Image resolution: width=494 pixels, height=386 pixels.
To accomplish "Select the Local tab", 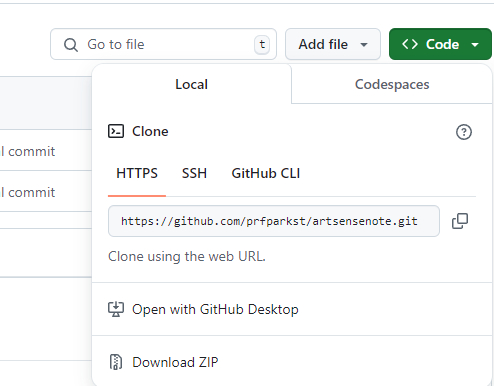I will [x=192, y=84].
